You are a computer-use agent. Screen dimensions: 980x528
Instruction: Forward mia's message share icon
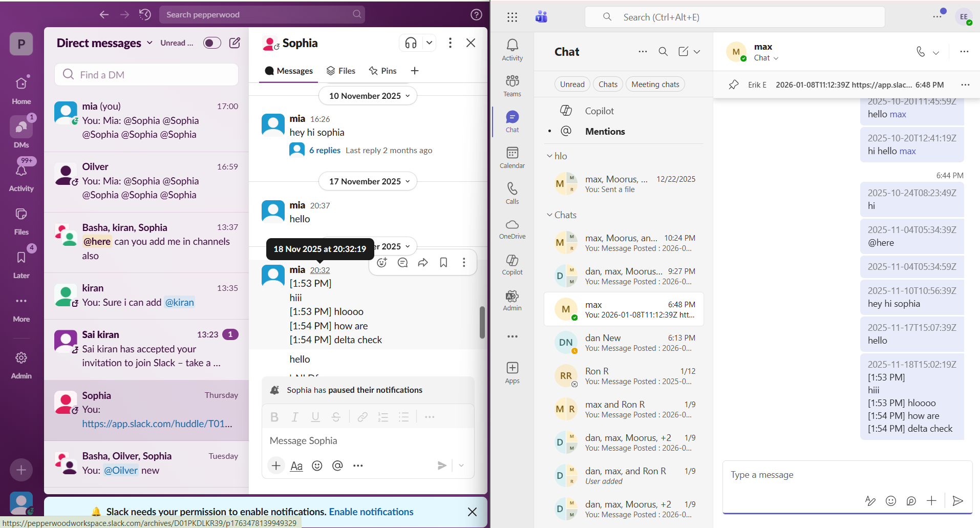423,263
